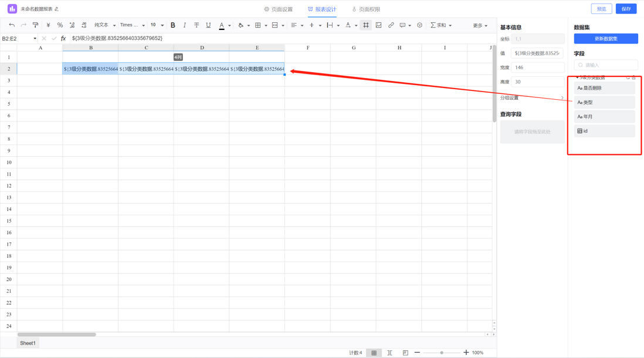Screen dimensions: 644x358
Task: Select the Sheet1 tab
Action: coord(28,343)
